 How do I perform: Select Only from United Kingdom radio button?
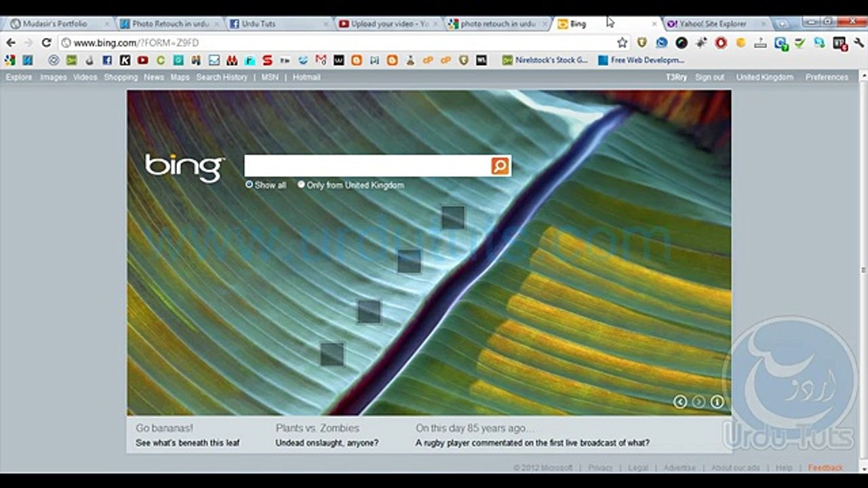tap(301, 184)
